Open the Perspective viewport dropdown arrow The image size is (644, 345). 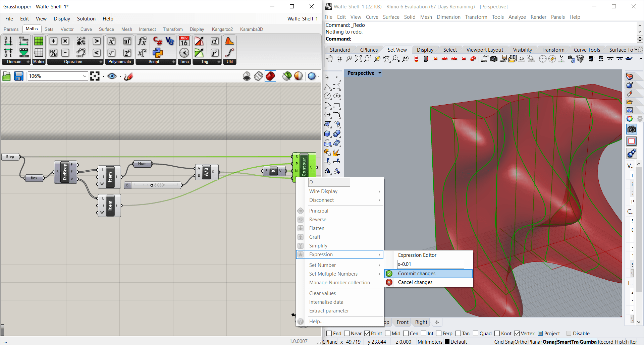pyautogui.click(x=380, y=73)
